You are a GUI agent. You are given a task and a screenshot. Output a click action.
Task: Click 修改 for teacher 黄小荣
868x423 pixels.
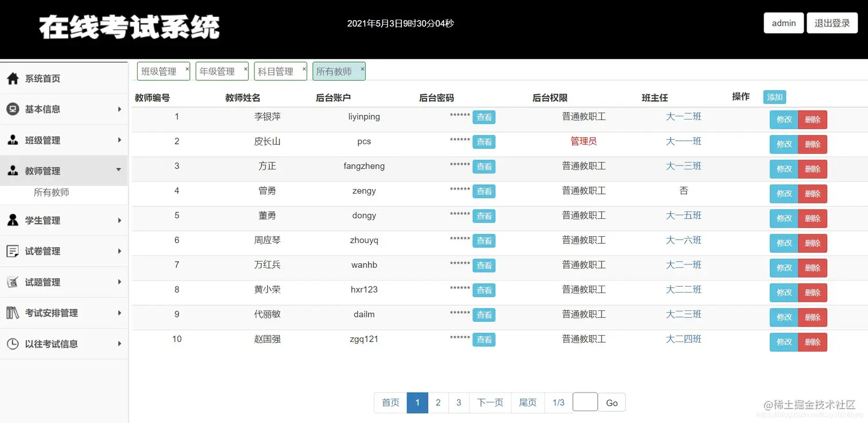click(x=784, y=293)
